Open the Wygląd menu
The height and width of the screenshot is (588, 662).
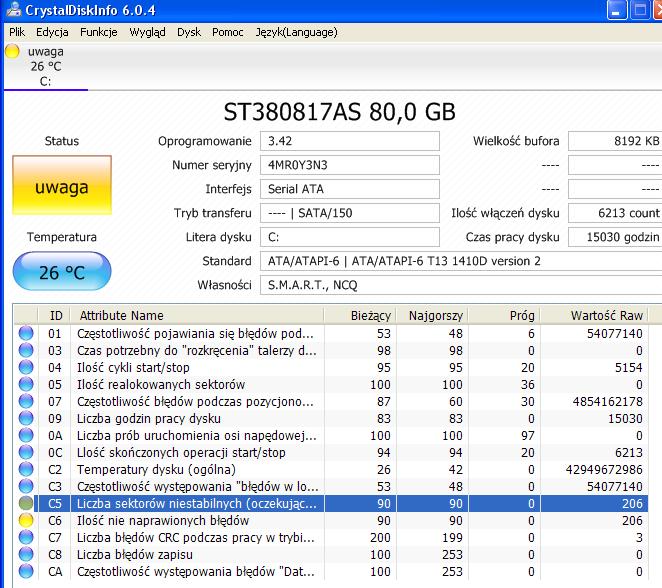147,32
